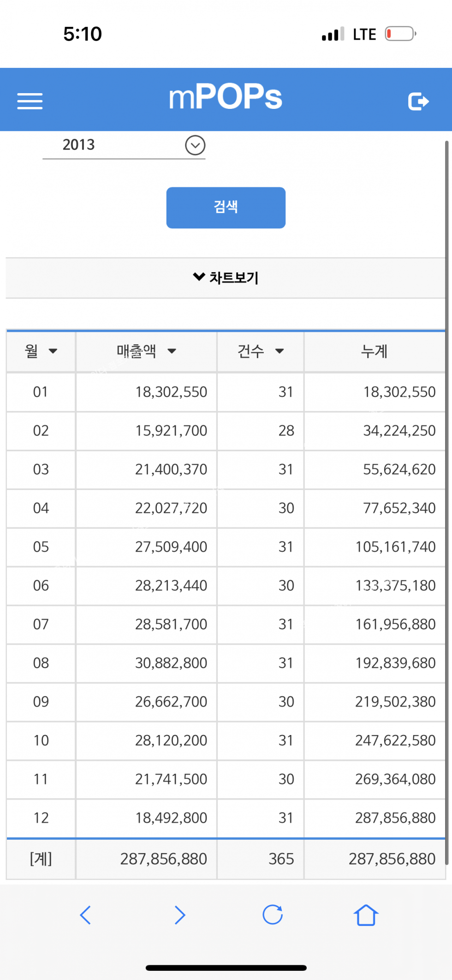Viewport: 452px width, 980px height.
Task: Tap the reload page icon
Action: point(273,915)
